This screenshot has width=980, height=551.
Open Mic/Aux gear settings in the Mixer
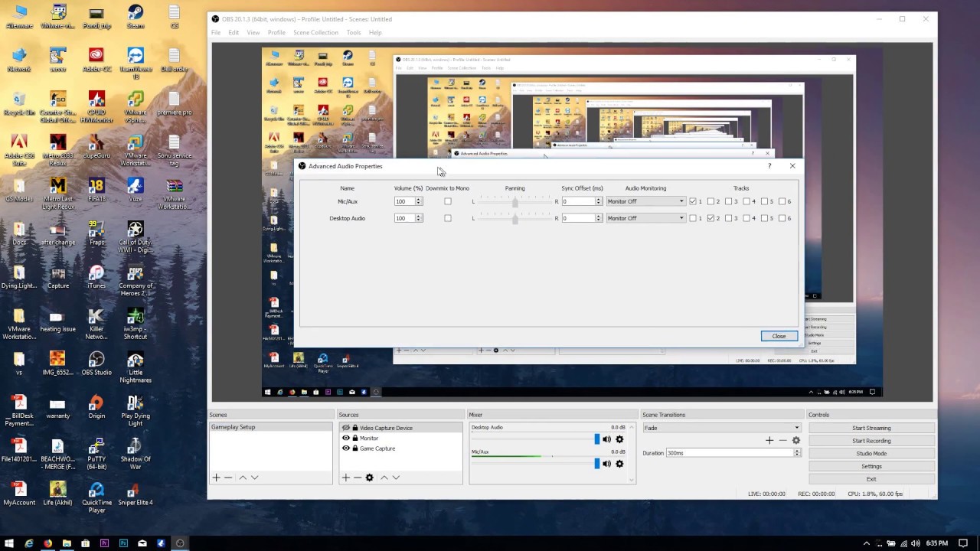click(620, 464)
